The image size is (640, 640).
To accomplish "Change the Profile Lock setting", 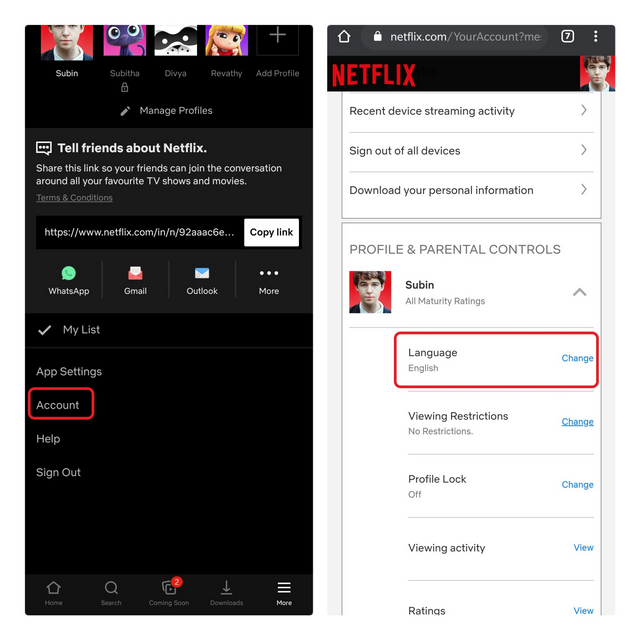I will click(x=577, y=485).
